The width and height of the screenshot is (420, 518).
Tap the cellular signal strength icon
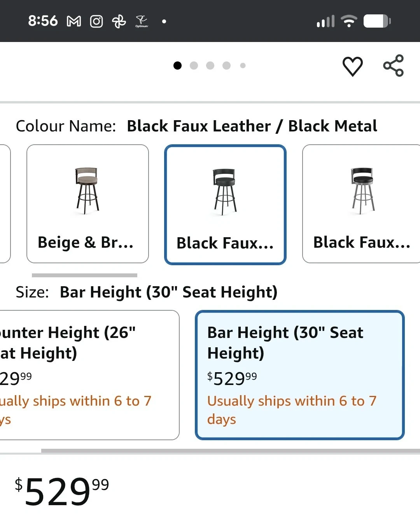(325, 21)
